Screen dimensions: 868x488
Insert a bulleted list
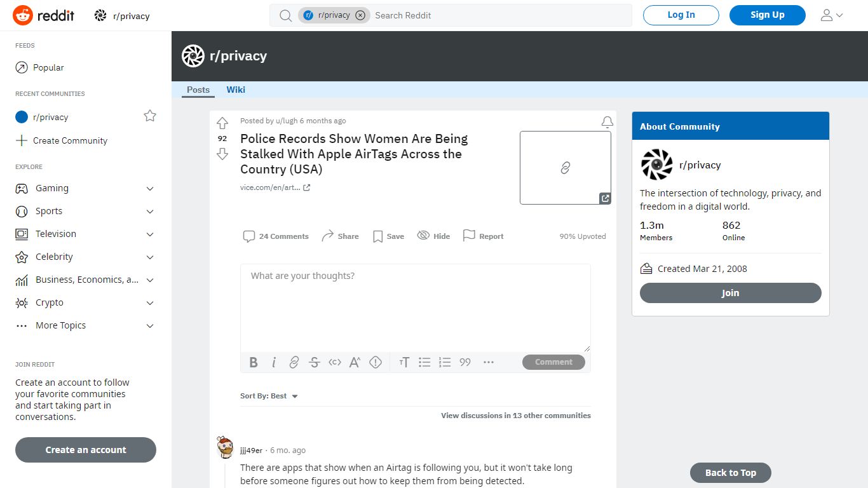coord(424,362)
